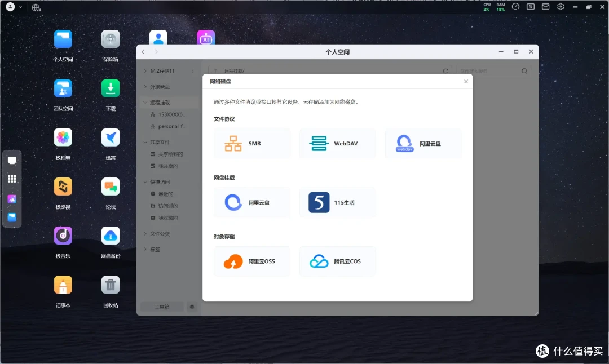Screen dimensions: 609x364
Task: Refresh the file path bar
Action: tap(445, 71)
